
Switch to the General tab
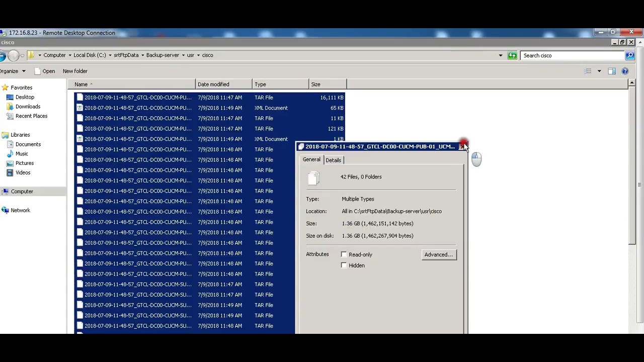pos(311,159)
